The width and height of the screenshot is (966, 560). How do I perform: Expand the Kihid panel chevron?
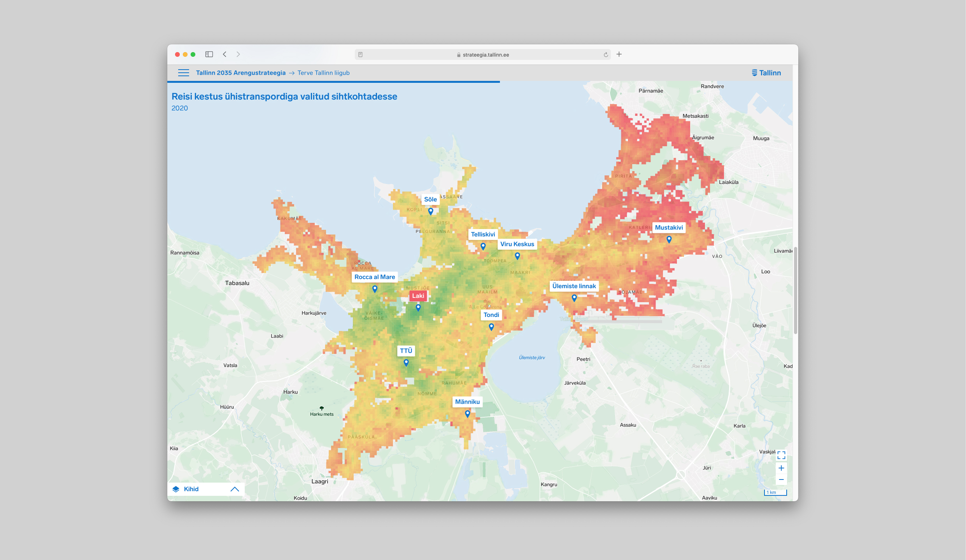[234, 489]
